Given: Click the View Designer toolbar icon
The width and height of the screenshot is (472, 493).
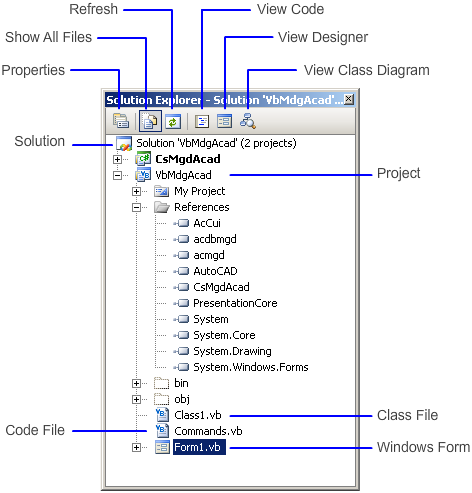Looking at the screenshot, I should coord(224,121).
